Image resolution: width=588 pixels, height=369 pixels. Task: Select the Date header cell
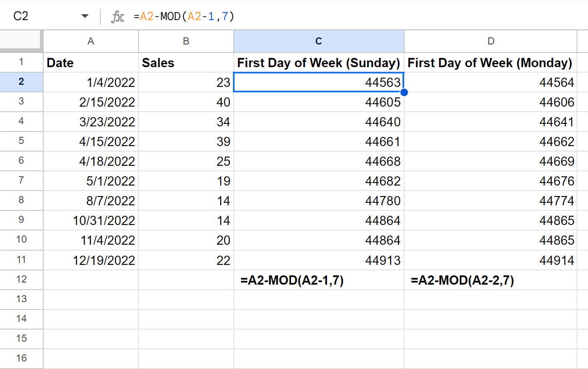coord(91,63)
